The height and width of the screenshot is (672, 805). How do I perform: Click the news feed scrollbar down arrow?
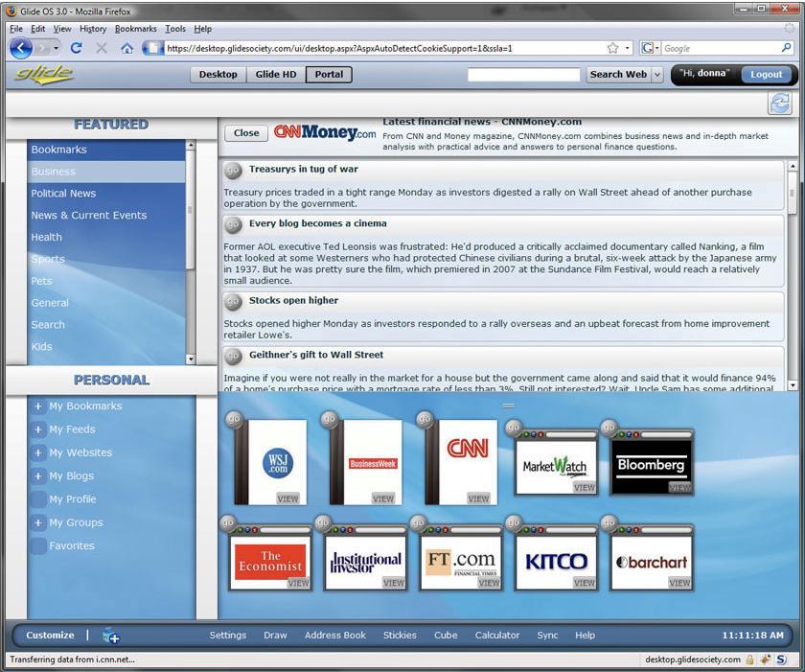793,385
